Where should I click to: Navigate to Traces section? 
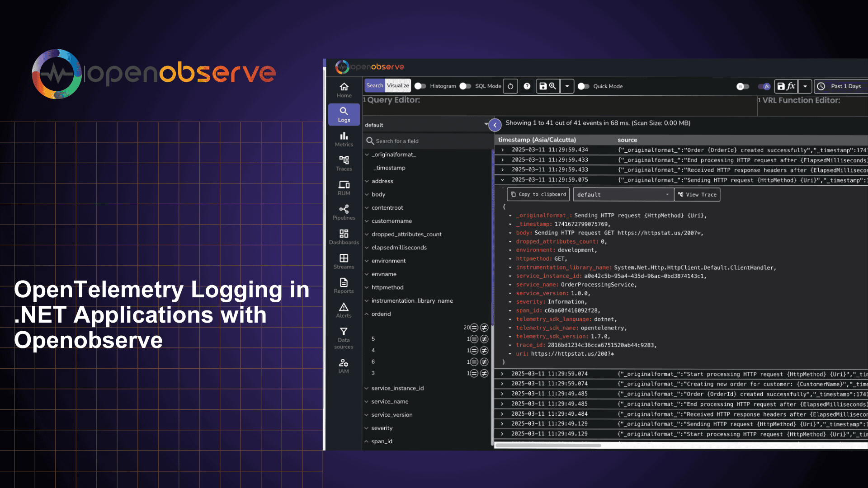[344, 163]
